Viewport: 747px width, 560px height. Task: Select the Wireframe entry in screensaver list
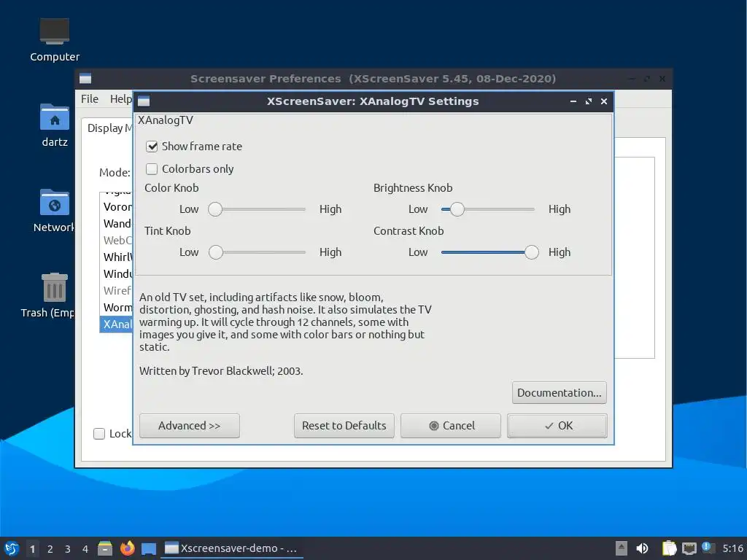pyautogui.click(x=117, y=290)
